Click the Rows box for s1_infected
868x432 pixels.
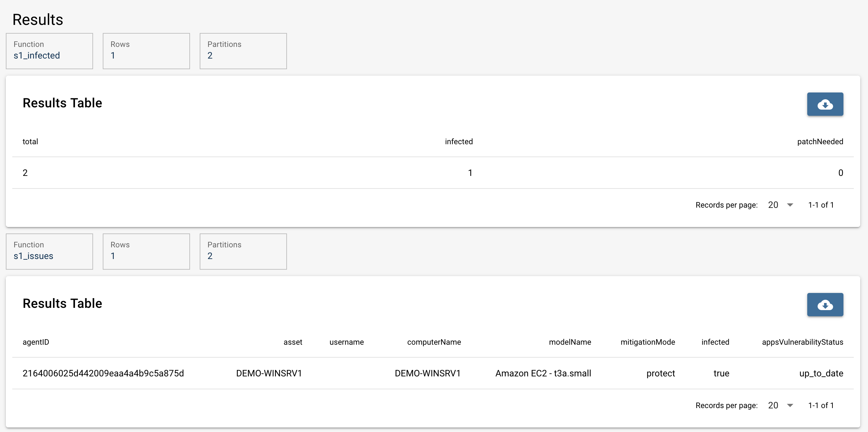(146, 51)
